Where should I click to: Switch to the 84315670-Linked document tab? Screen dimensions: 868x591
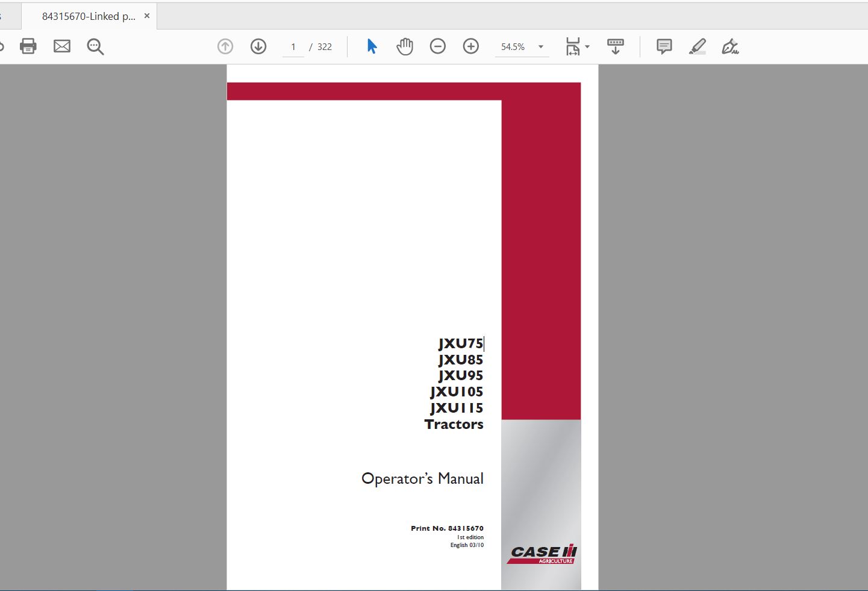pos(89,16)
